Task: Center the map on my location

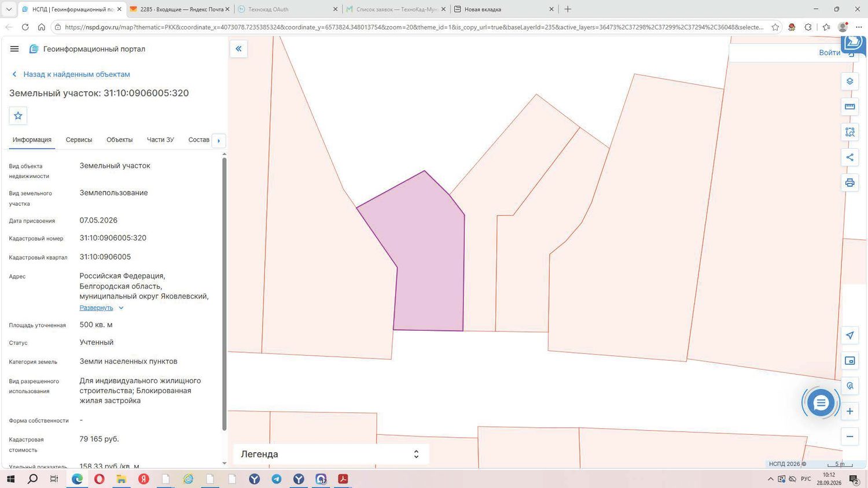Action: tap(849, 335)
